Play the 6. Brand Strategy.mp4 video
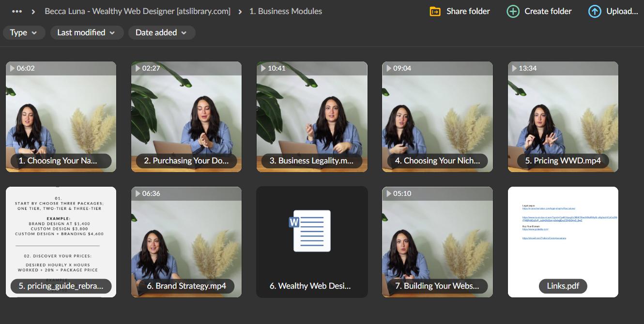The width and height of the screenshot is (644, 324). [x=186, y=242]
